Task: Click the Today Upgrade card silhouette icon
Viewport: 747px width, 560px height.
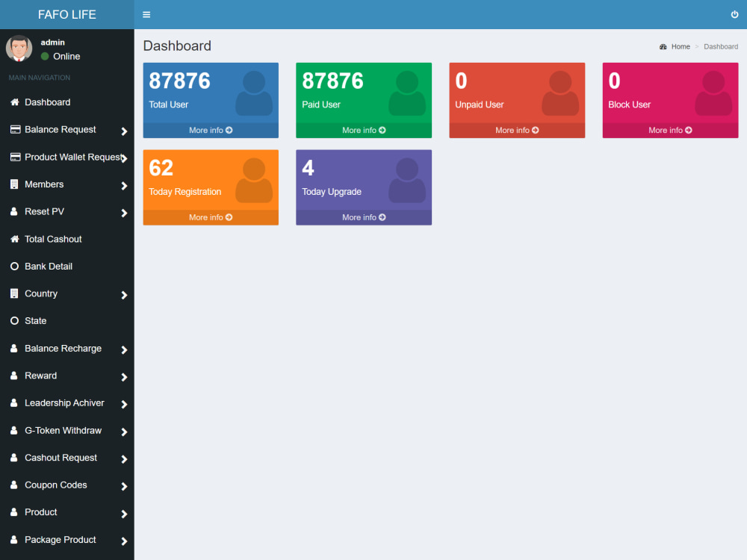Action: pos(407,181)
